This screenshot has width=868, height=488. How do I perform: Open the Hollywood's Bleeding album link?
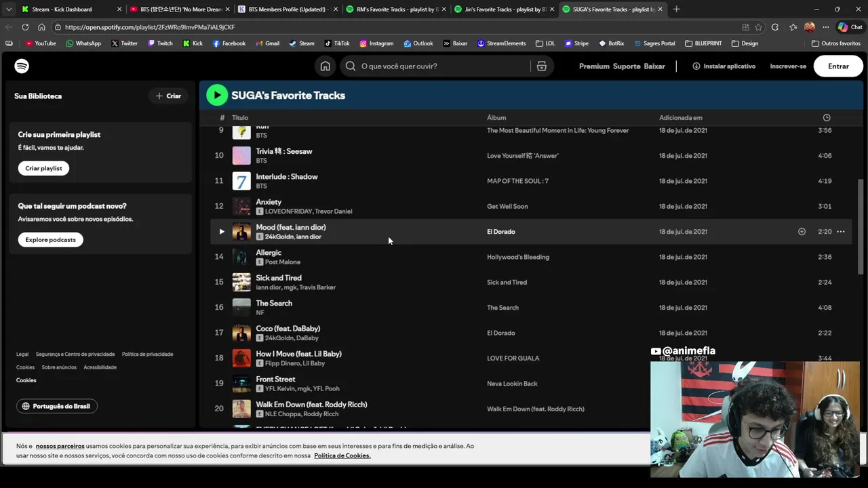[518, 257]
